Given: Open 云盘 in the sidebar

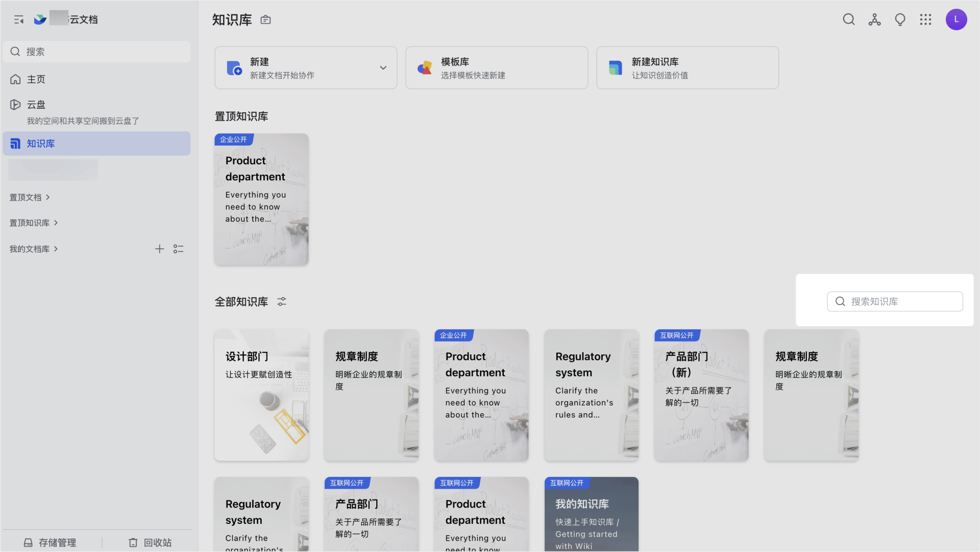Looking at the screenshot, I should (36, 105).
